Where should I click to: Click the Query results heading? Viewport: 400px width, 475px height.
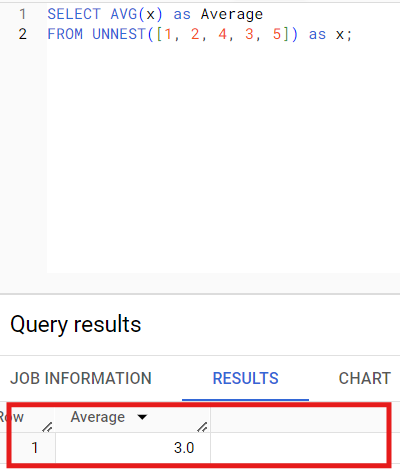tap(76, 324)
